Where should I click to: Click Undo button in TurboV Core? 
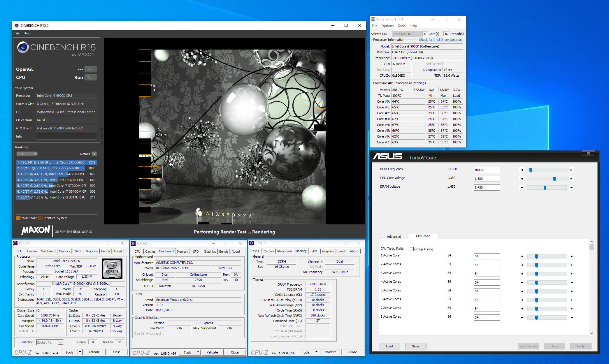point(554,346)
